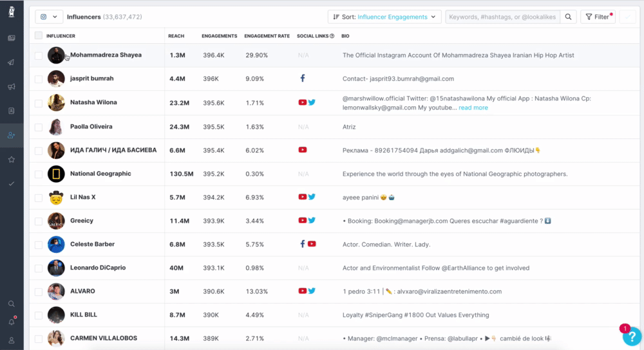The image size is (644, 350).
Task: Sort by the Reach column header
Action: (x=176, y=36)
